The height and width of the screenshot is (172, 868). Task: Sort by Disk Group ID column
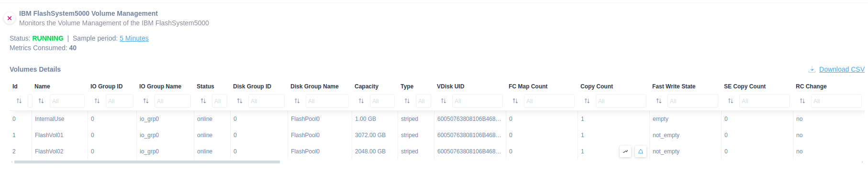point(240,101)
